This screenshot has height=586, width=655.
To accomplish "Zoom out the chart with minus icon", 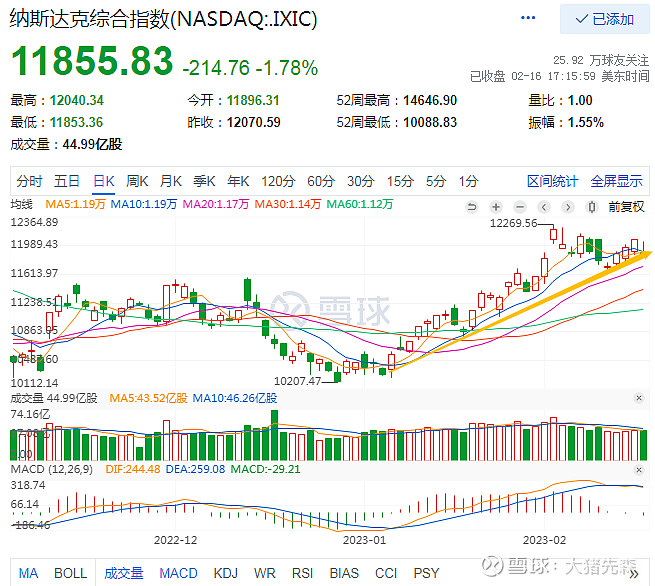I will pos(520,207).
